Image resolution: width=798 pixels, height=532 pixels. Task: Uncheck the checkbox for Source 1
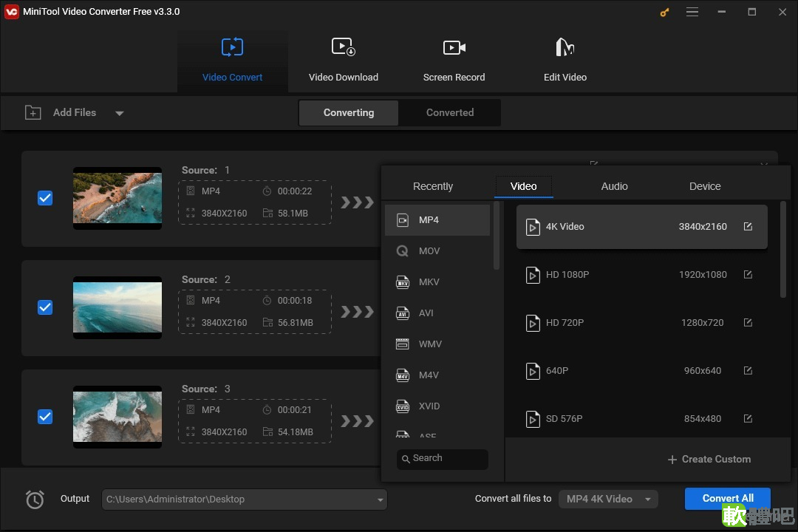coord(45,198)
